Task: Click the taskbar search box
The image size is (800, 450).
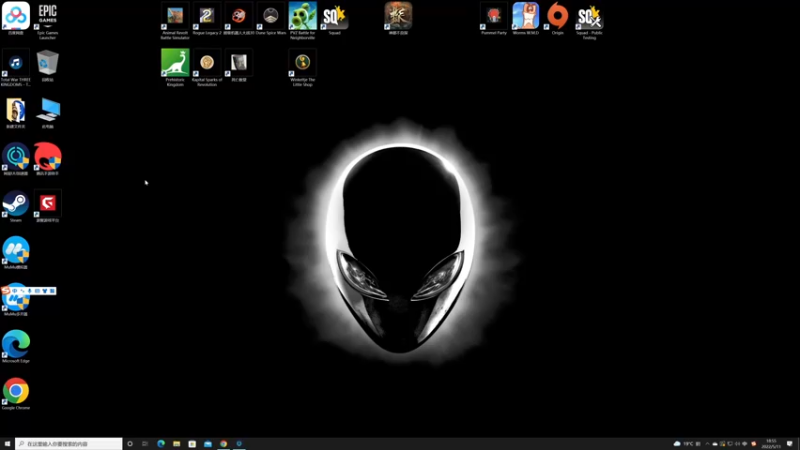Action: [69, 444]
